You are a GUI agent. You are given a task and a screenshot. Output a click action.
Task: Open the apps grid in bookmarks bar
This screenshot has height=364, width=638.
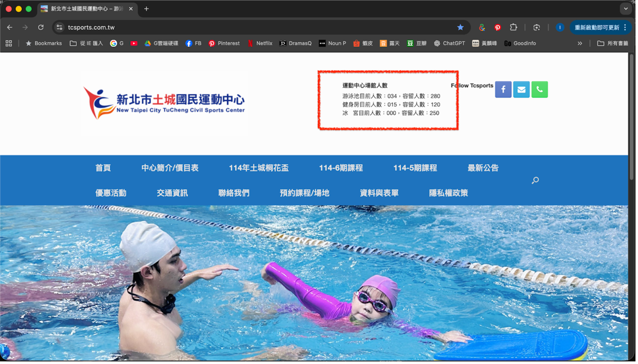coord(9,44)
